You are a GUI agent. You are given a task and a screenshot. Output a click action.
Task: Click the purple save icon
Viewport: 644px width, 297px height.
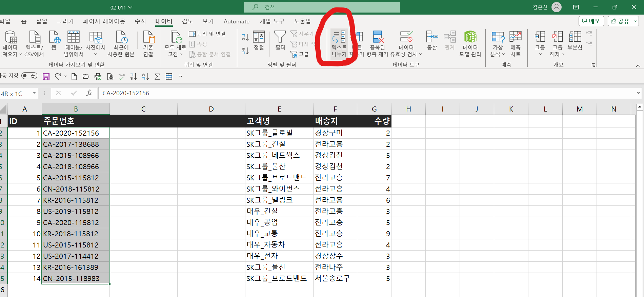[x=46, y=77]
